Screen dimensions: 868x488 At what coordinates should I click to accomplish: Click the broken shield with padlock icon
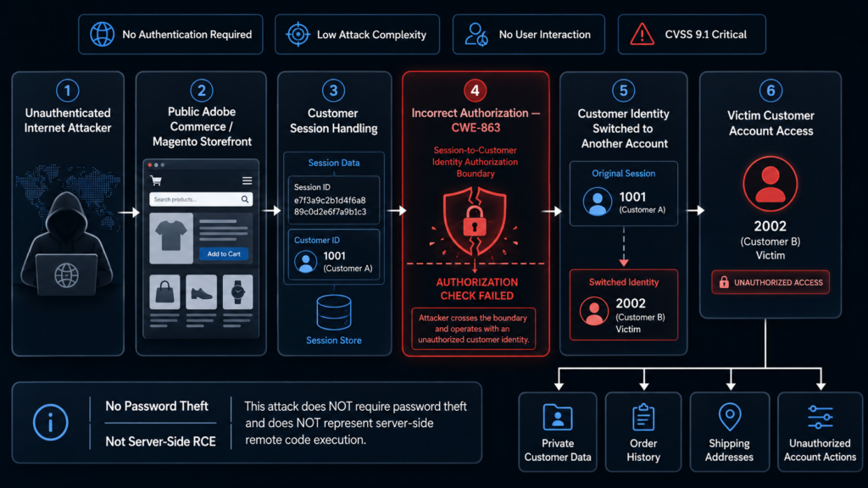pyautogui.click(x=475, y=221)
